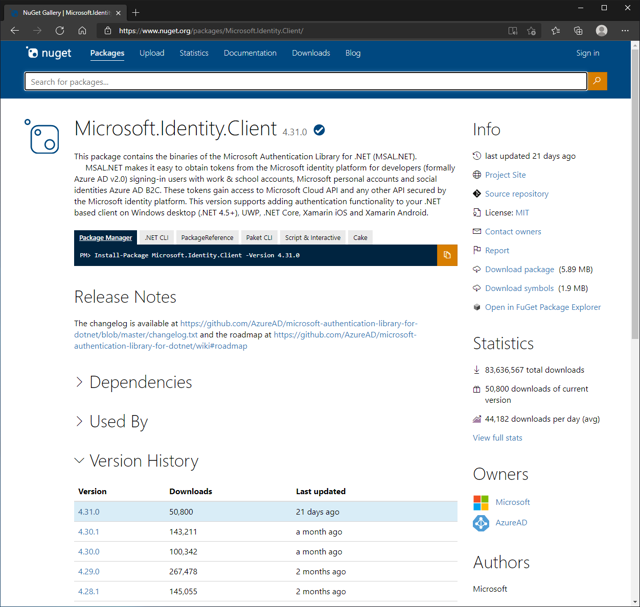Click the AzureAD owner name link
Screen dimensions: 640x607
511,523
